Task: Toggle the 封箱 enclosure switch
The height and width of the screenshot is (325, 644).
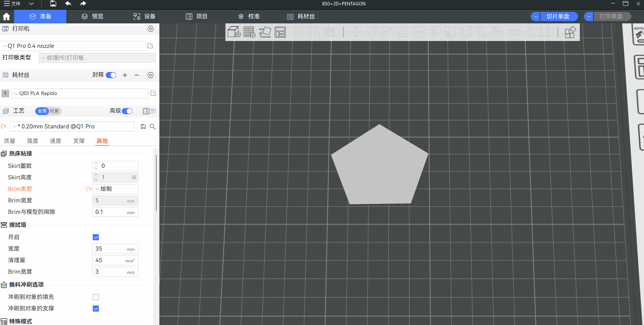Action: click(111, 75)
